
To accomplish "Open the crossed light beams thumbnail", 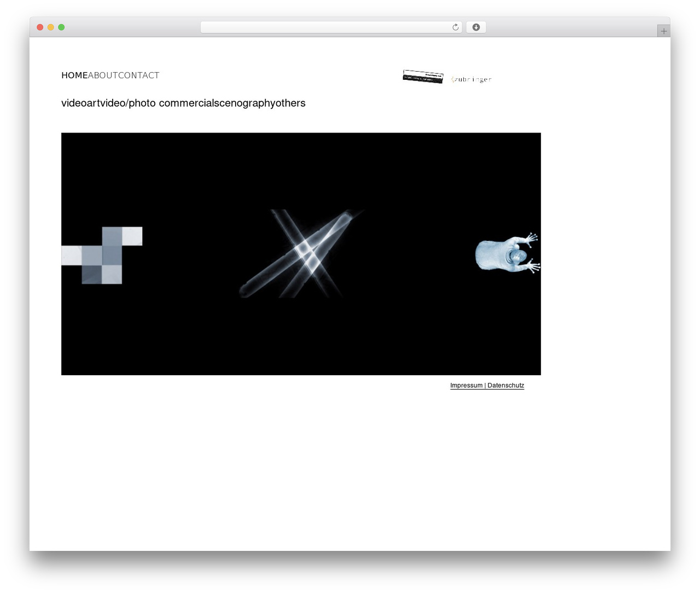I will coord(301,253).
